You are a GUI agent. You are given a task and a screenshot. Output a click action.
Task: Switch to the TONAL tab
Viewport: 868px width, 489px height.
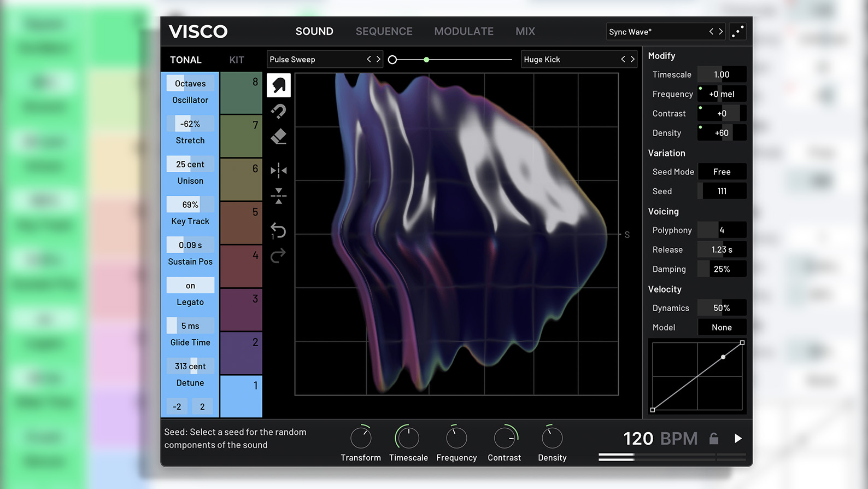coord(186,60)
